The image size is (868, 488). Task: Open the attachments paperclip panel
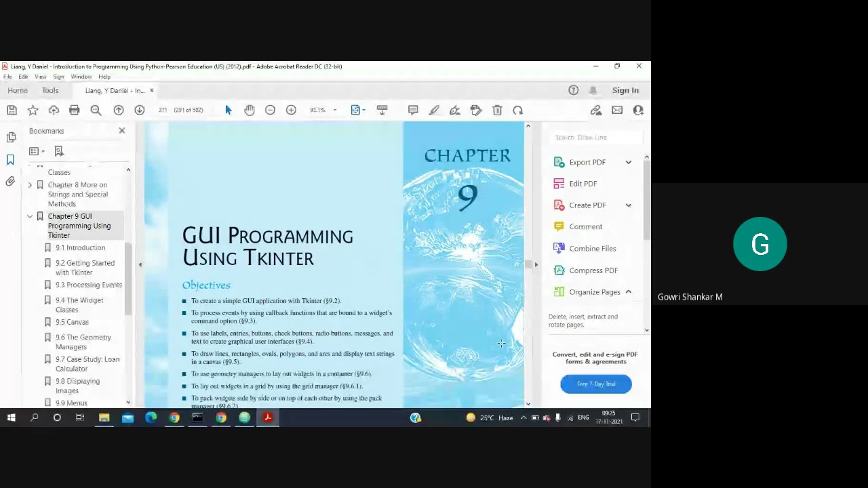[11, 181]
